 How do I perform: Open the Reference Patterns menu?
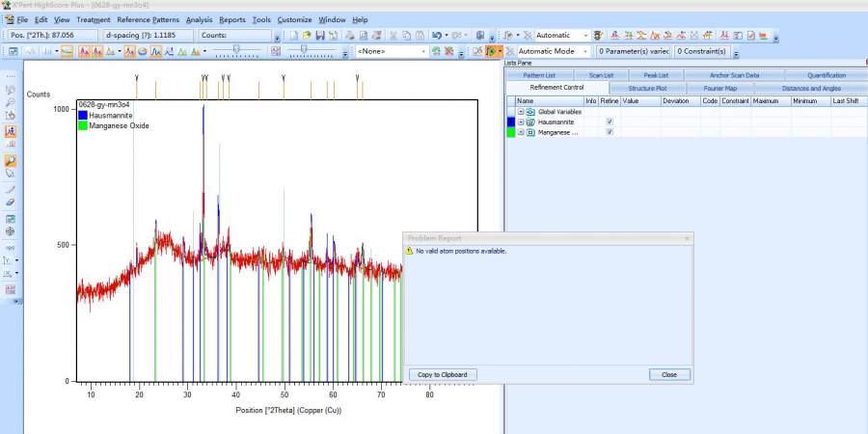[x=147, y=19]
